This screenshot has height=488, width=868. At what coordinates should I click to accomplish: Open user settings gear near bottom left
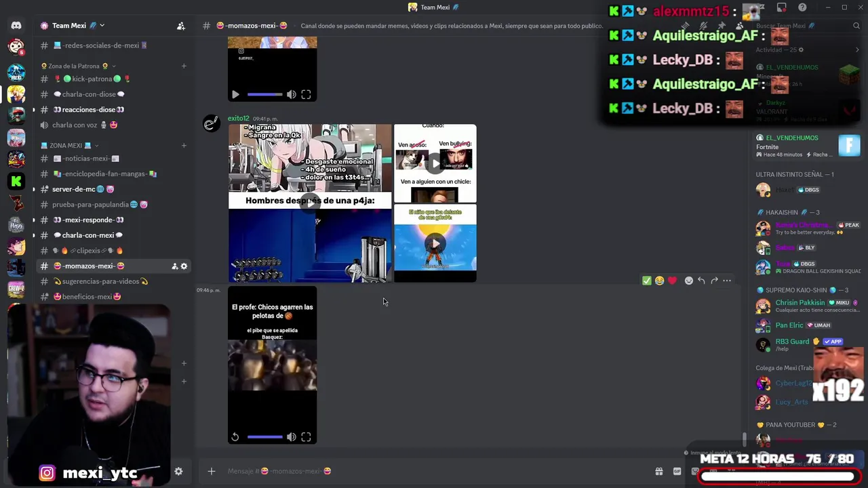click(178, 471)
